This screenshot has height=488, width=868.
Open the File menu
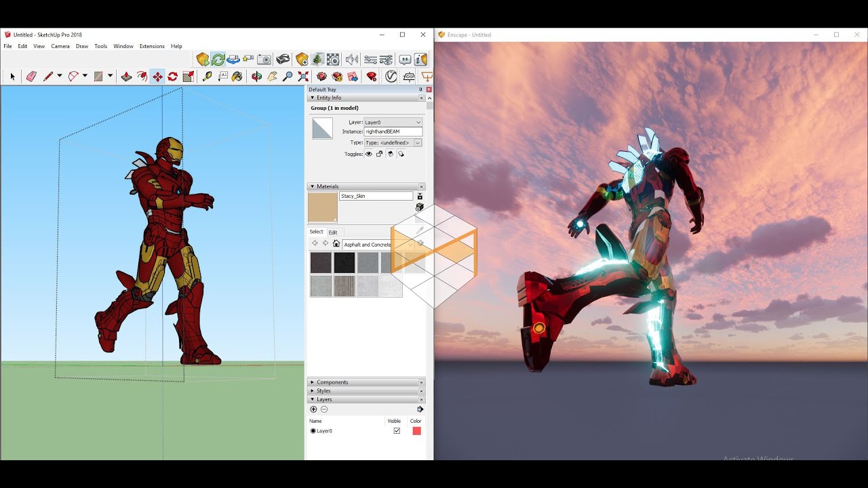[8, 46]
